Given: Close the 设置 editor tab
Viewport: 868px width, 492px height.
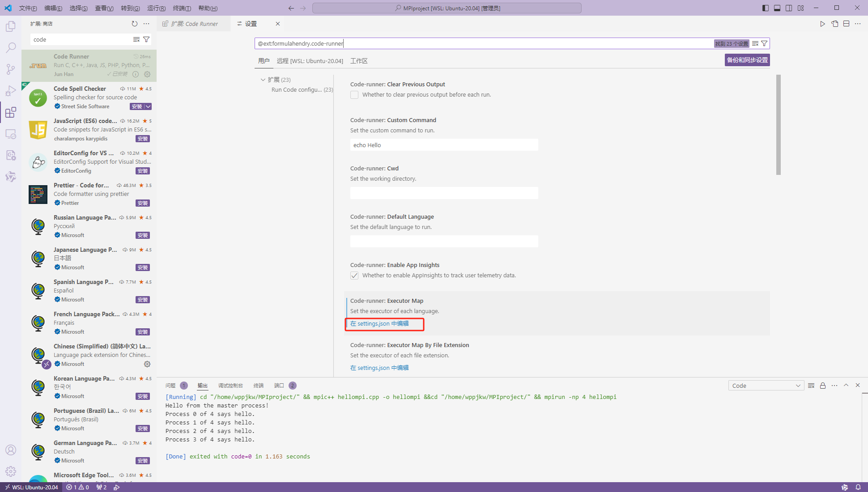Looking at the screenshot, I should (x=278, y=24).
